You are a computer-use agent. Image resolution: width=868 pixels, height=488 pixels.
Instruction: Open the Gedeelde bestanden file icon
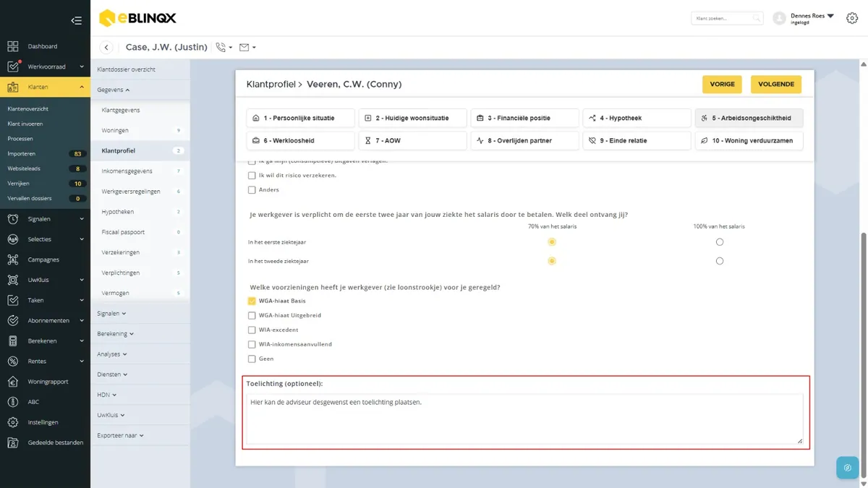point(13,442)
